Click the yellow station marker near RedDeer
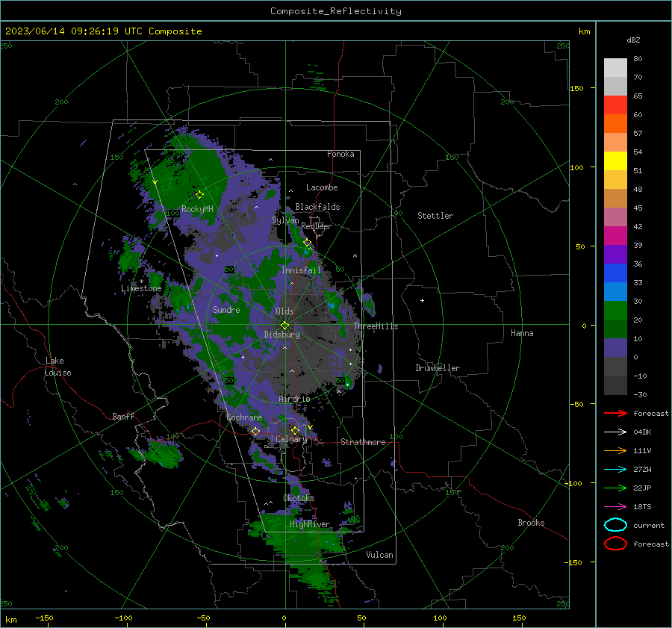 pyautogui.click(x=308, y=243)
